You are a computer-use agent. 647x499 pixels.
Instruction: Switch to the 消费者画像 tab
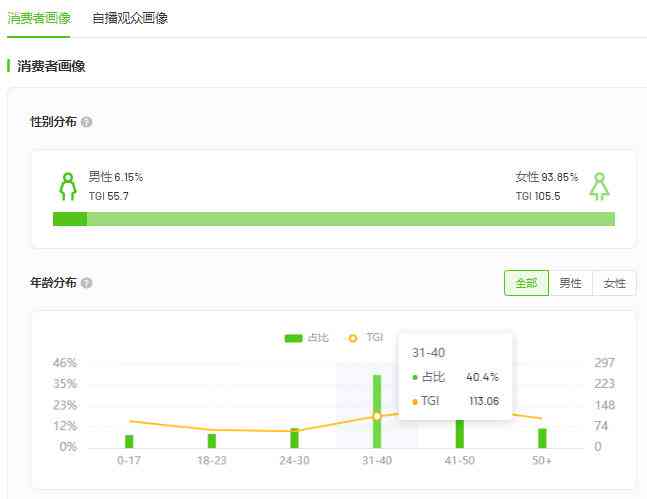click(39, 18)
